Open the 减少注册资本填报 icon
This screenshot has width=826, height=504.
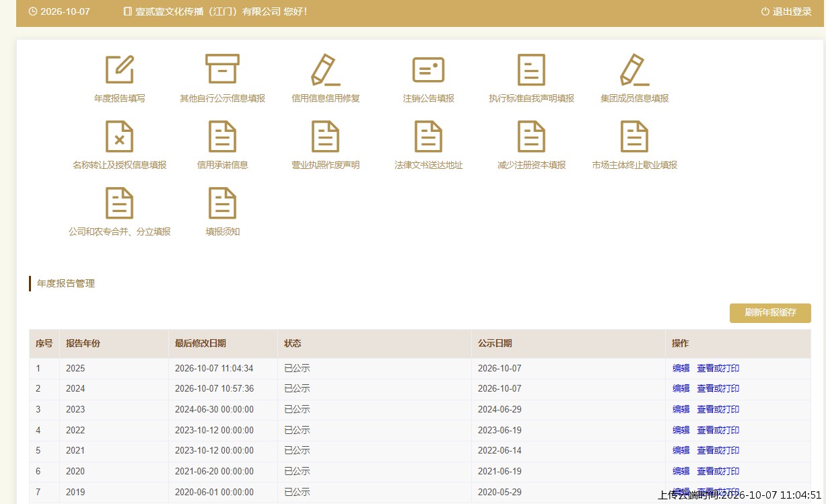[x=531, y=137]
